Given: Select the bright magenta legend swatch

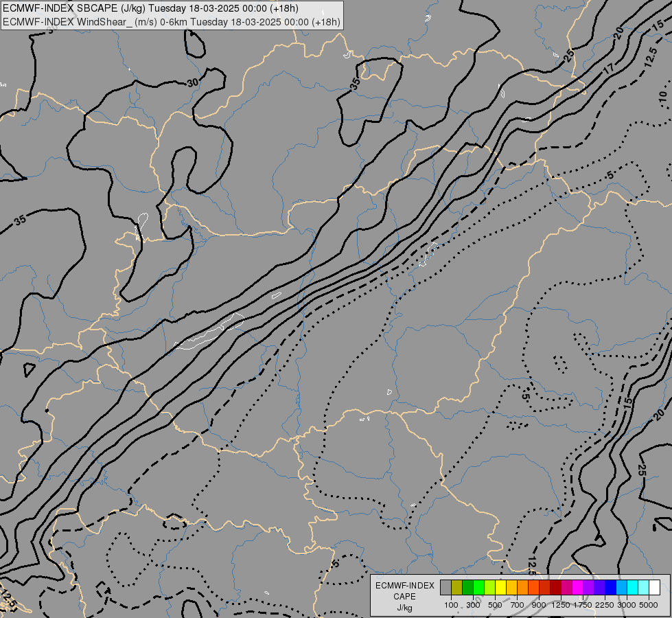Looking at the screenshot, I should (578, 587).
